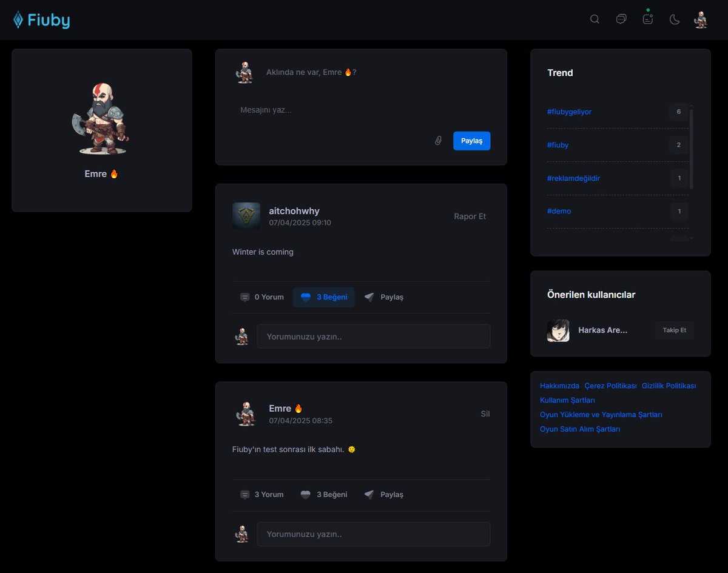Toggle the 3 Beğeni like on aitchohwhy's post

324,297
